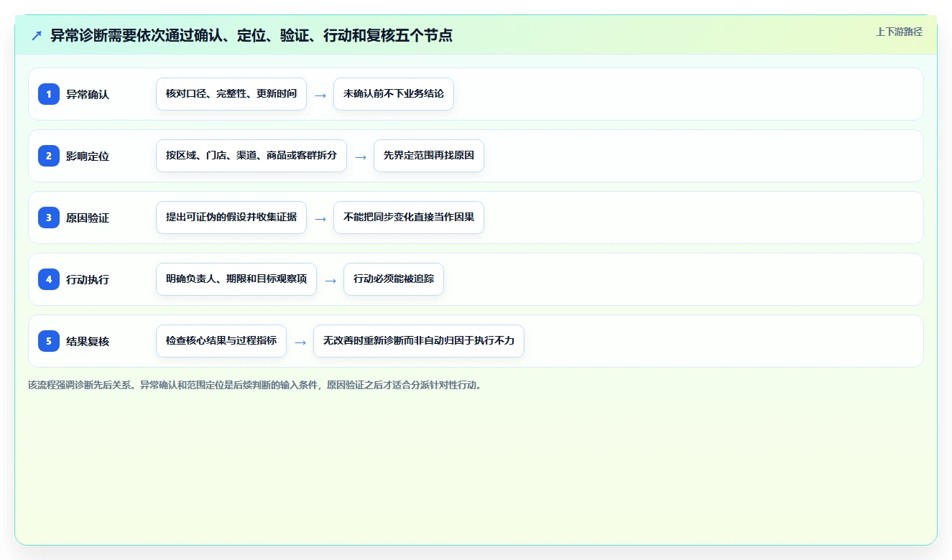The image size is (952, 560).
Task: Click the 核对口径、完整性、更新时间 box
Action: [x=231, y=94]
